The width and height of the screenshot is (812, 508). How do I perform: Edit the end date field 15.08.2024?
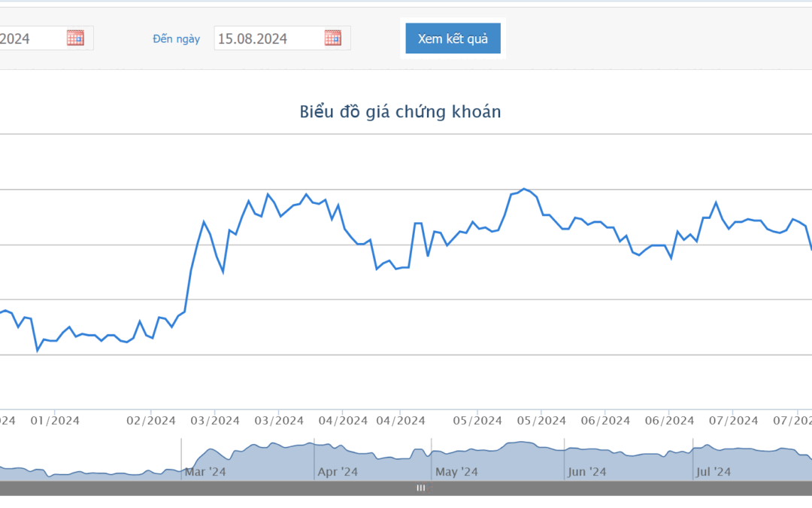(268, 38)
